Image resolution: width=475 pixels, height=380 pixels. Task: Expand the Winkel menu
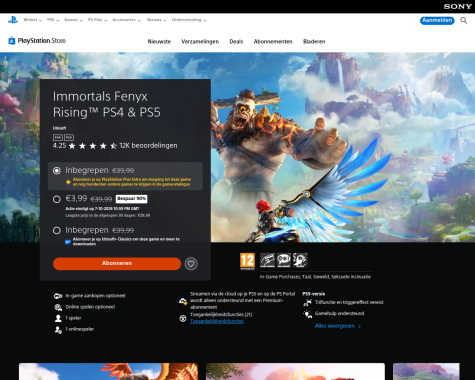[x=32, y=20]
